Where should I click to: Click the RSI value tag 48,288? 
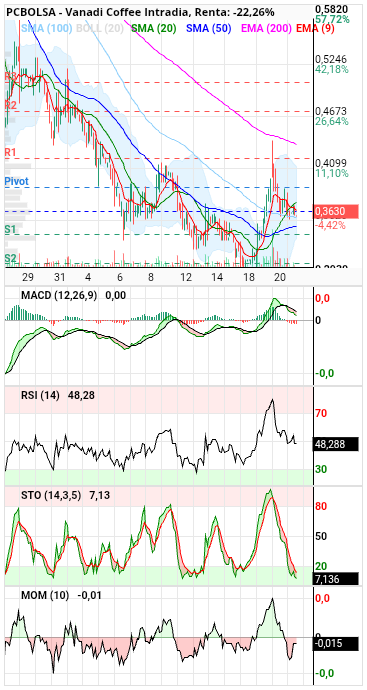(x=336, y=444)
